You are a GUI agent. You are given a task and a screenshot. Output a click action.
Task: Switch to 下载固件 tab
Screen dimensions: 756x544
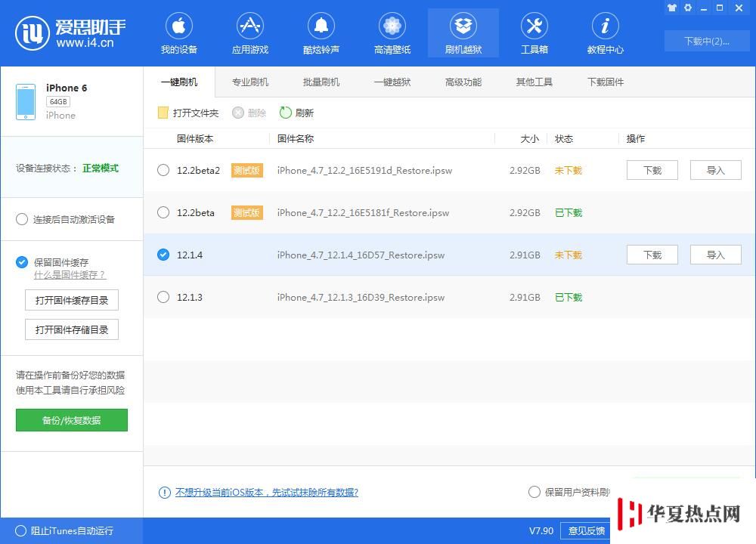606,82
